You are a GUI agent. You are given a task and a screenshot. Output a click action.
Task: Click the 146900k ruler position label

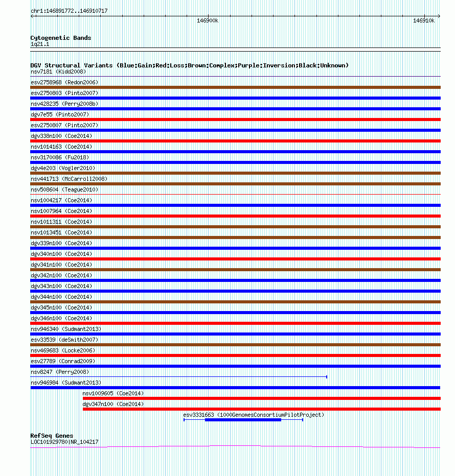(x=208, y=20)
